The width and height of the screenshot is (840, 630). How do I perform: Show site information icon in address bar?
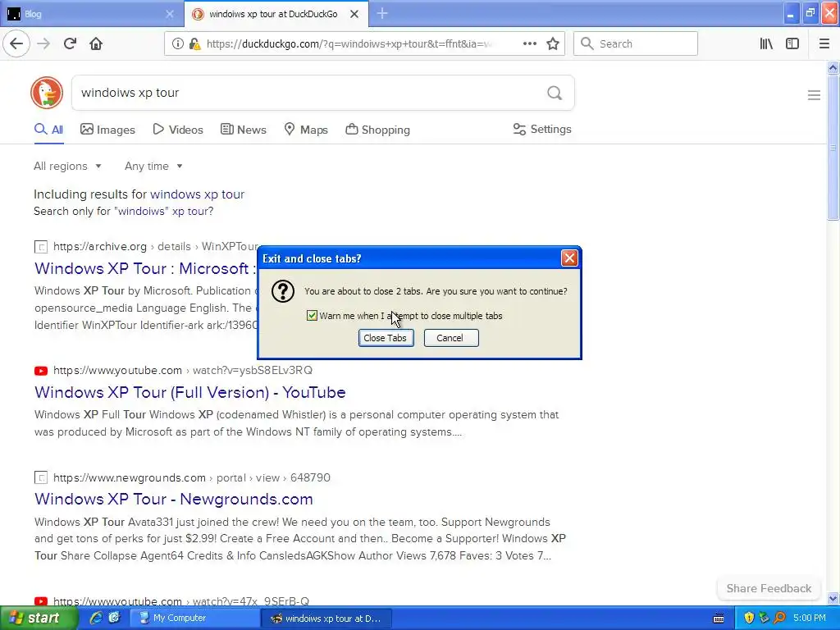(x=177, y=44)
